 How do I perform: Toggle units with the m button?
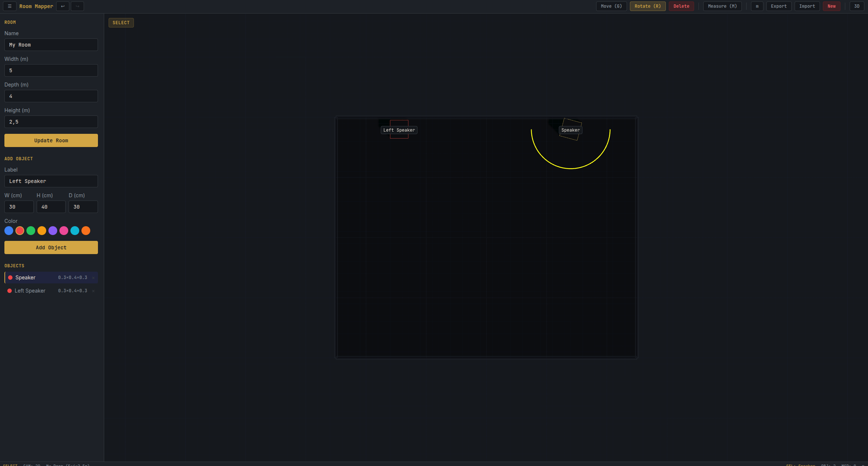click(x=757, y=6)
